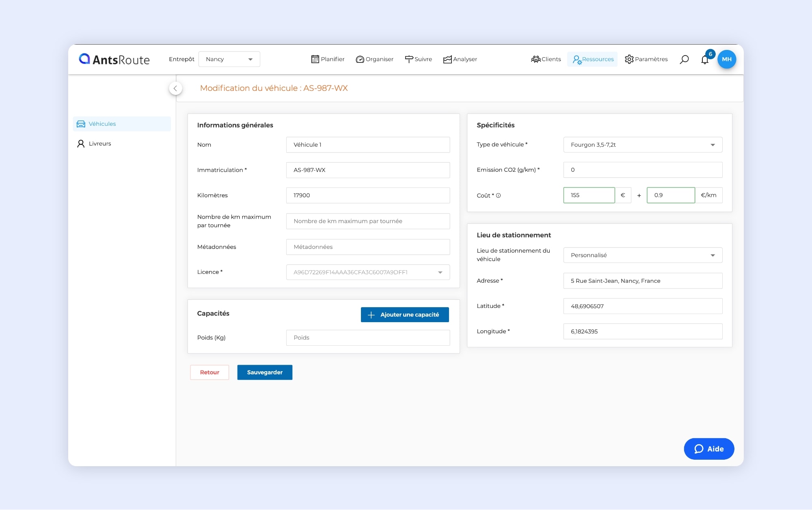Click the MH user avatar
Screen dimensions: 812x510
pyautogui.click(x=727, y=59)
